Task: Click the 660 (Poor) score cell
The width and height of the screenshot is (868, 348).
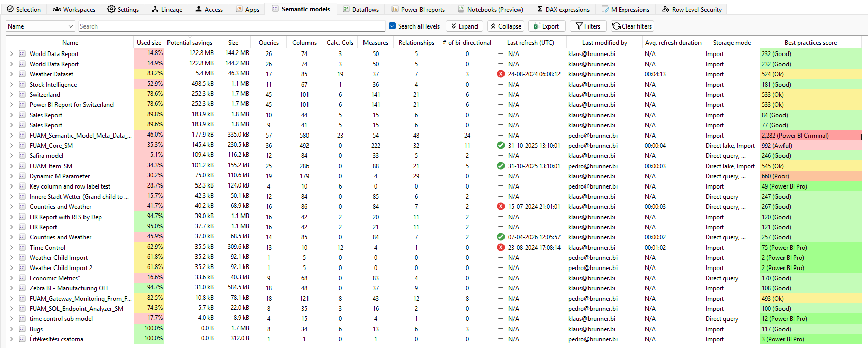Action: pos(810,176)
